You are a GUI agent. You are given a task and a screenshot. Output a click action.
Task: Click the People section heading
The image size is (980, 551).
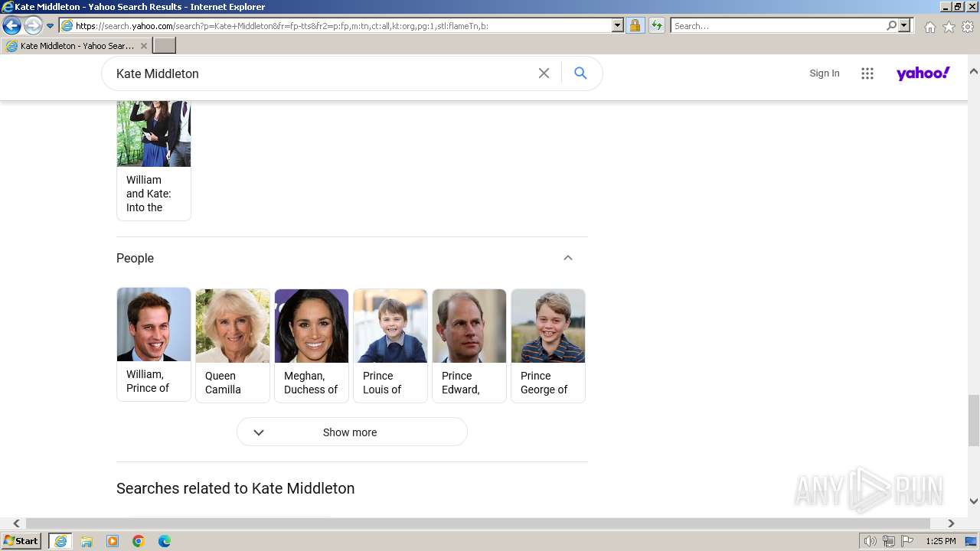tap(136, 258)
